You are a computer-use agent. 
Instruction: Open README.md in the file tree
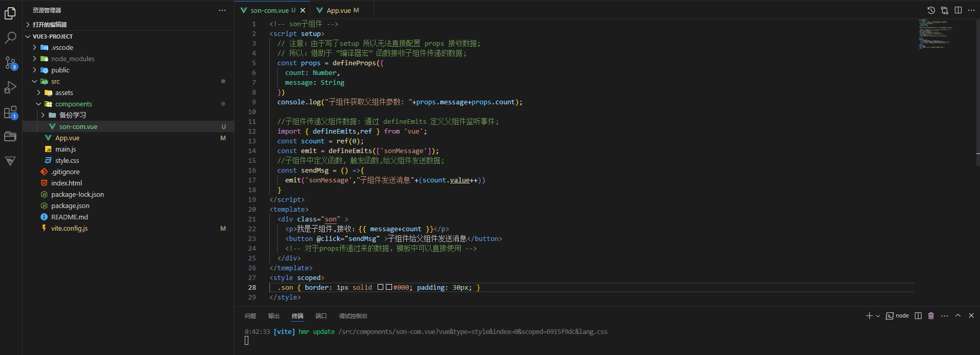click(x=128, y=217)
